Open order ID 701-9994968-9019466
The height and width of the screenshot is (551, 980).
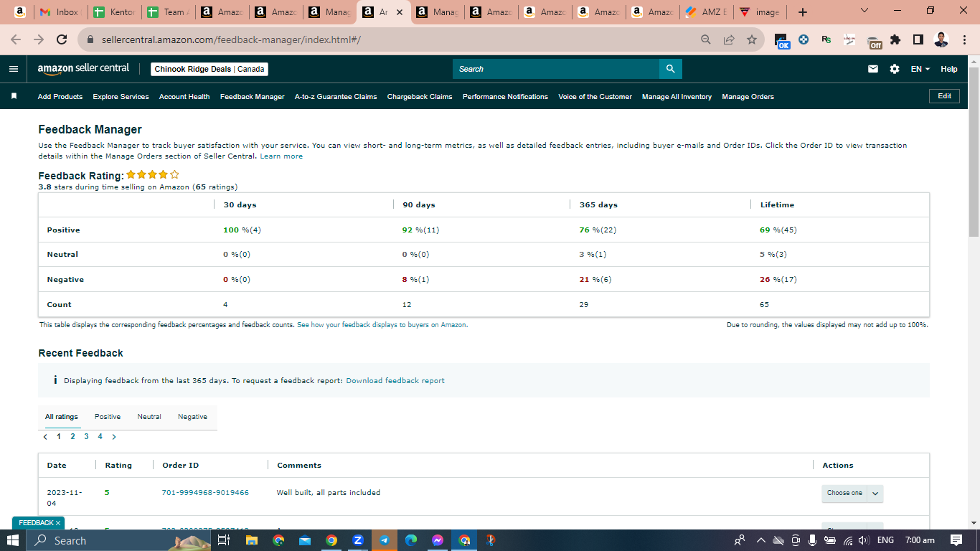point(205,492)
